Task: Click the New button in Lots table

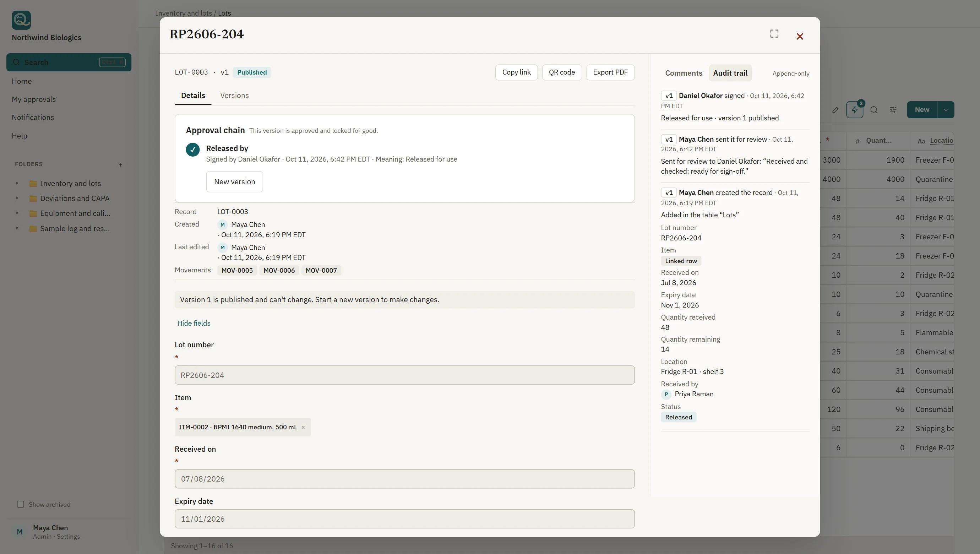Action: [x=922, y=110]
